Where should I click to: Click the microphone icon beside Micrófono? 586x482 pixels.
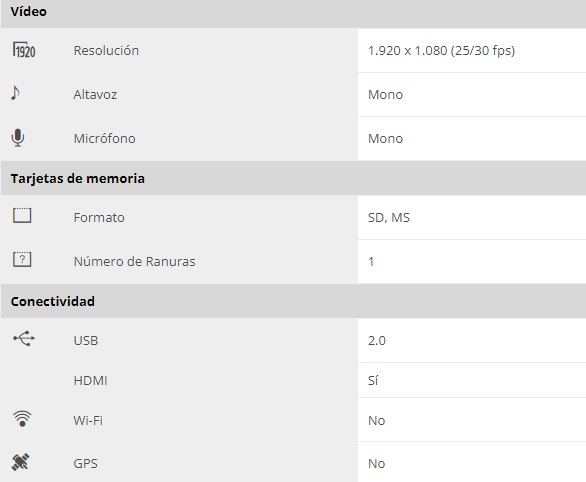(x=18, y=138)
